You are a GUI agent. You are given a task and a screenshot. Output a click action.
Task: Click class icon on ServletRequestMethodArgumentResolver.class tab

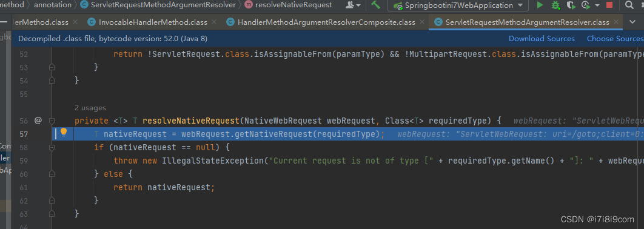click(x=438, y=22)
